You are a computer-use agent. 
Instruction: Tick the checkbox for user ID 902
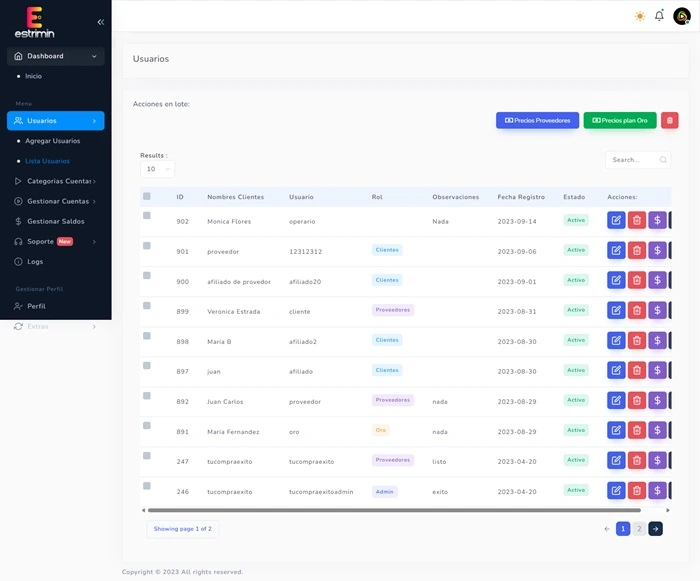147,216
